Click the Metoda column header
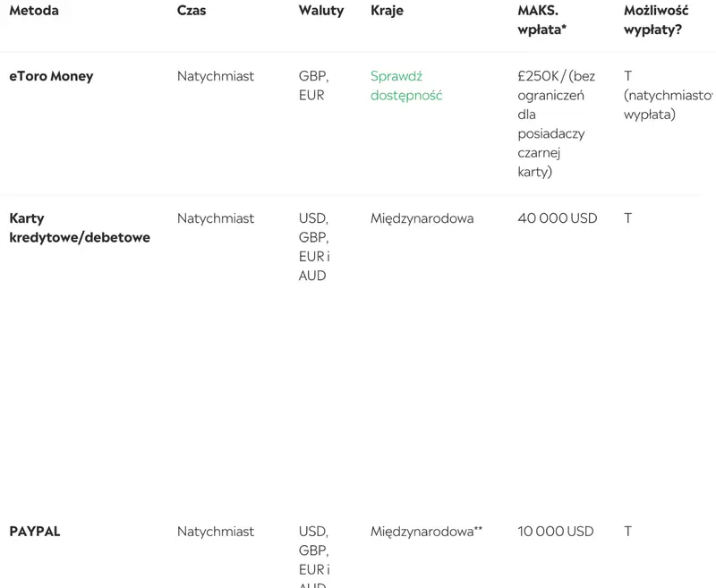 coord(34,11)
